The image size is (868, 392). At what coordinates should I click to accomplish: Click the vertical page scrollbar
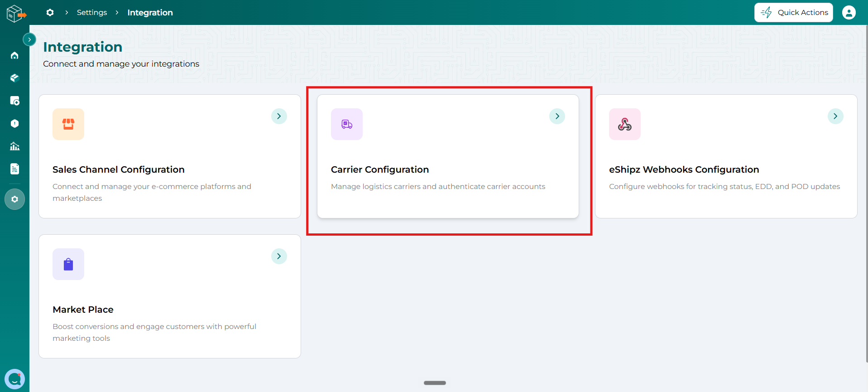[x=866, y=194]
